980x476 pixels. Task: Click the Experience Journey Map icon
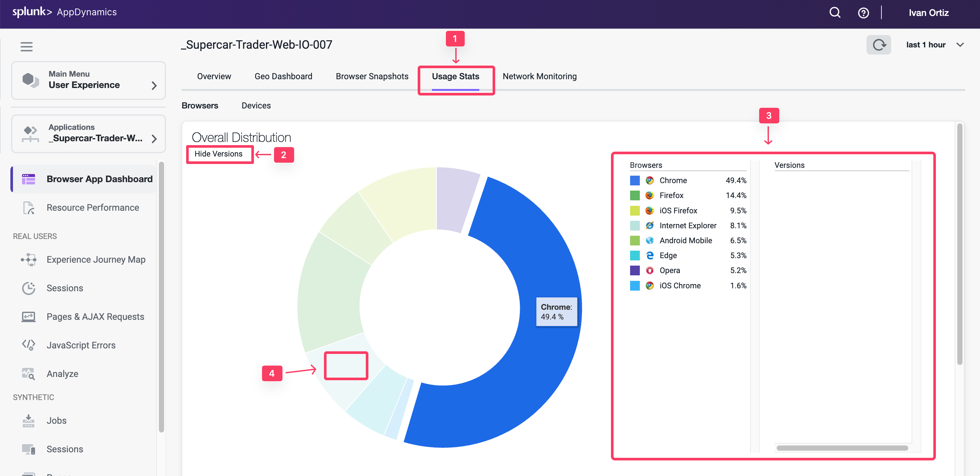pyautogui.click(x=29, y=260)
